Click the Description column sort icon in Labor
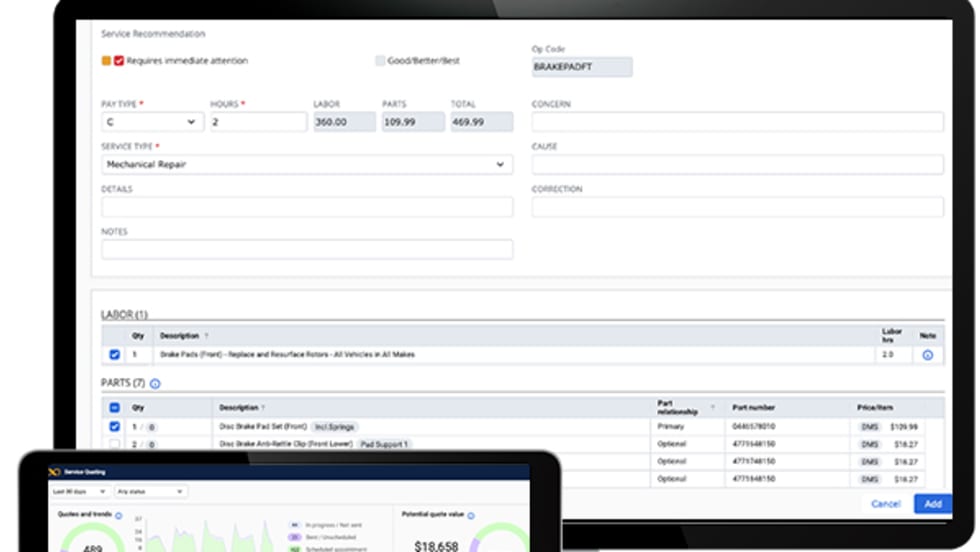The width and height of the screenshot is (980, 552). [207, 336]
